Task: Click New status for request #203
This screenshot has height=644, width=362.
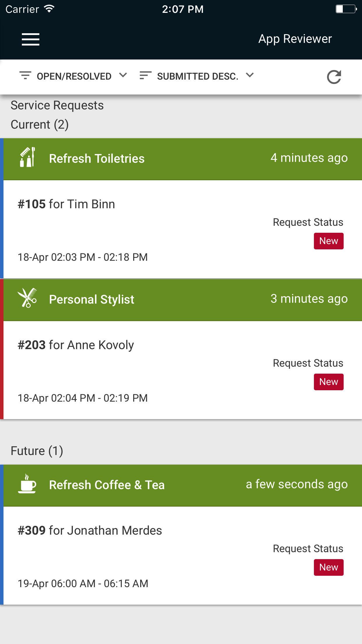Action: tap(328, 382)
